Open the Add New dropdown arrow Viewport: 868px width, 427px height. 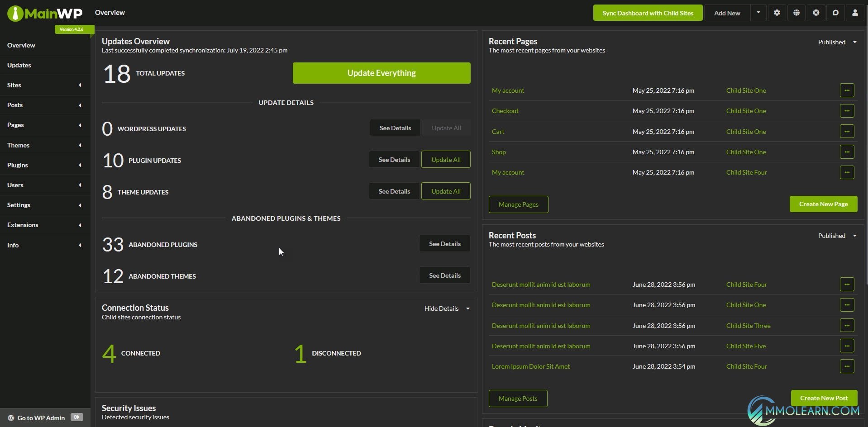coord(758,13)
